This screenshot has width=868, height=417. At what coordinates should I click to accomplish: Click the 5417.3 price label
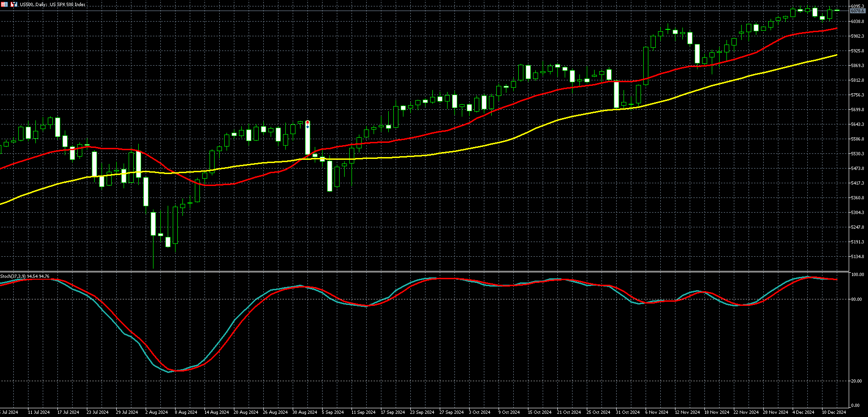(x=857, y=183)
